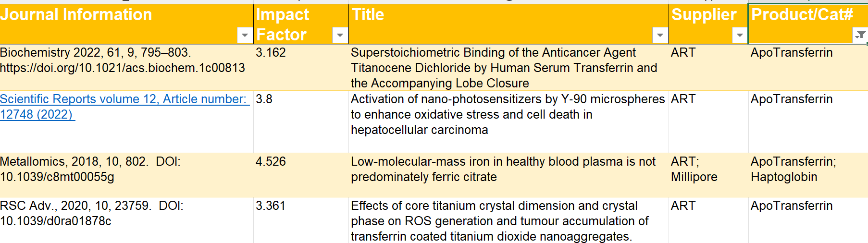Viewport: 868px width, 243px height.
Task: Select the impact factor 3.8 cell
Action: tap(300, 121)
